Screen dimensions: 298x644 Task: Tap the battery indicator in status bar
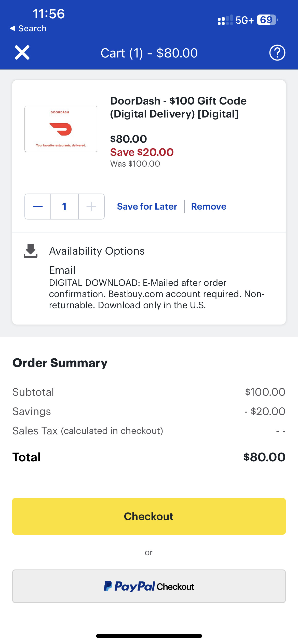pyautogui.click(x=267, y=20)
